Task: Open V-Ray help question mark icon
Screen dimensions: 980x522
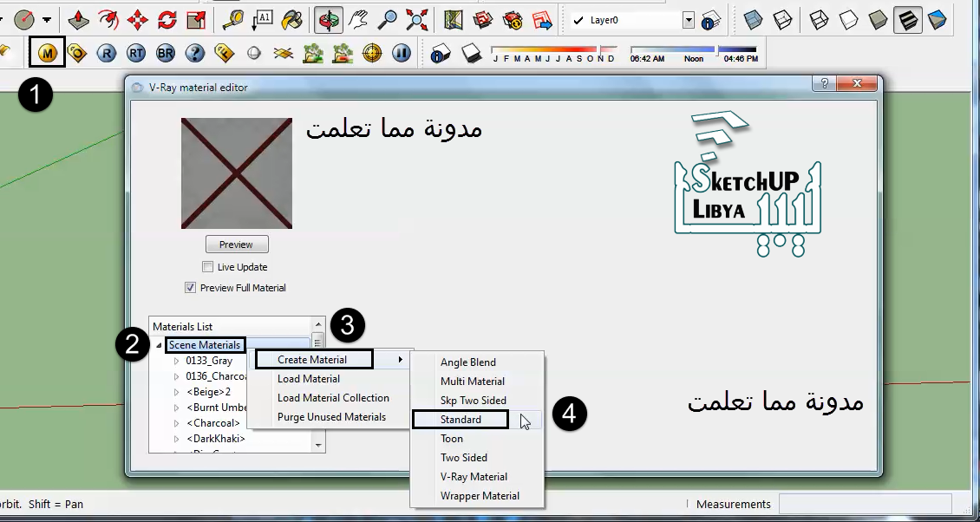Action: (x=195, y=53)
